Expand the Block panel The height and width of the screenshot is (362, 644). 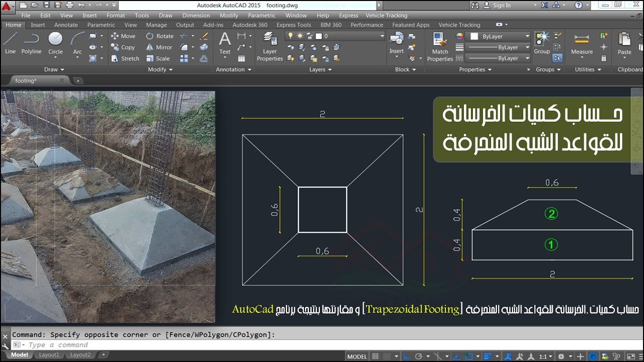405,69
